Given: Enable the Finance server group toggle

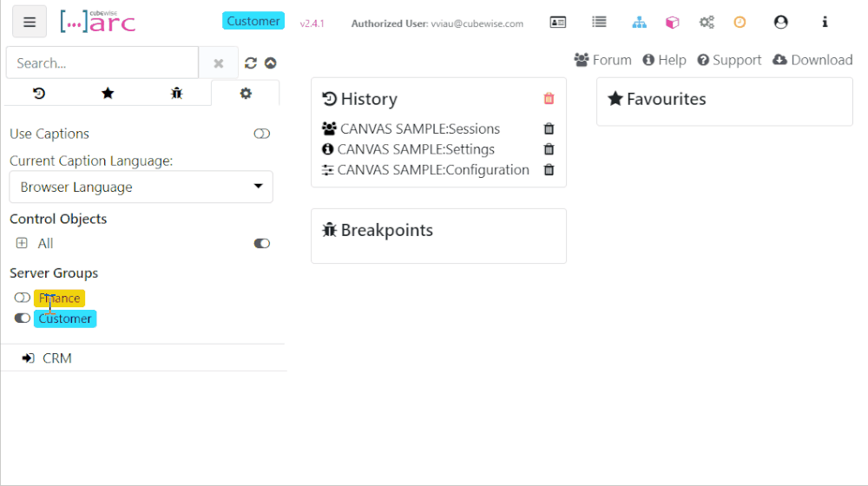Looking at the screenshot, I should pos(22,298).
